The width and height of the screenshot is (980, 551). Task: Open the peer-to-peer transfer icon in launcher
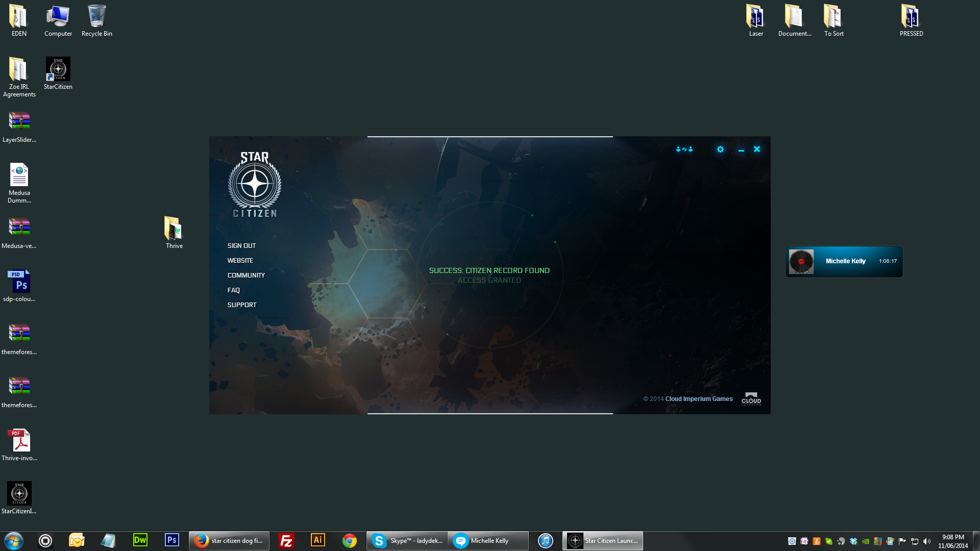(684, 149)
